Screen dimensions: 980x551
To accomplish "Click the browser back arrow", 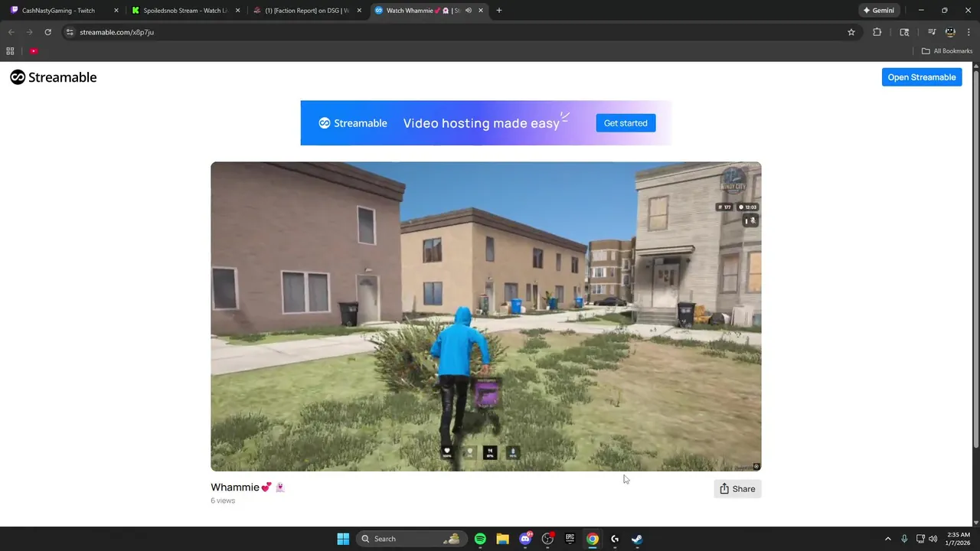I will click(x=11, y=32).
